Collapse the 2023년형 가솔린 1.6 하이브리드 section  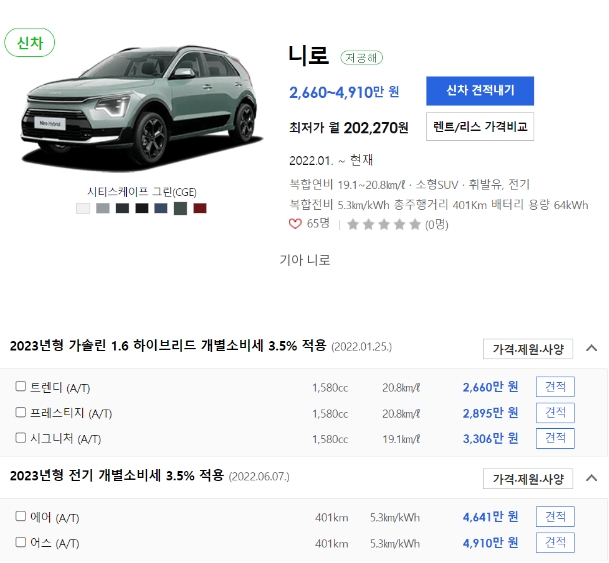pos(592,348)
